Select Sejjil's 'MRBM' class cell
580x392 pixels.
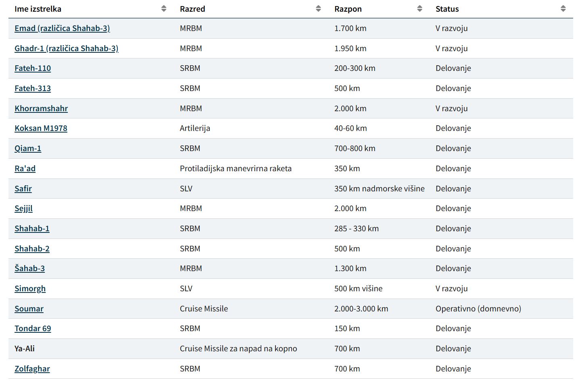tap(251, 208)
